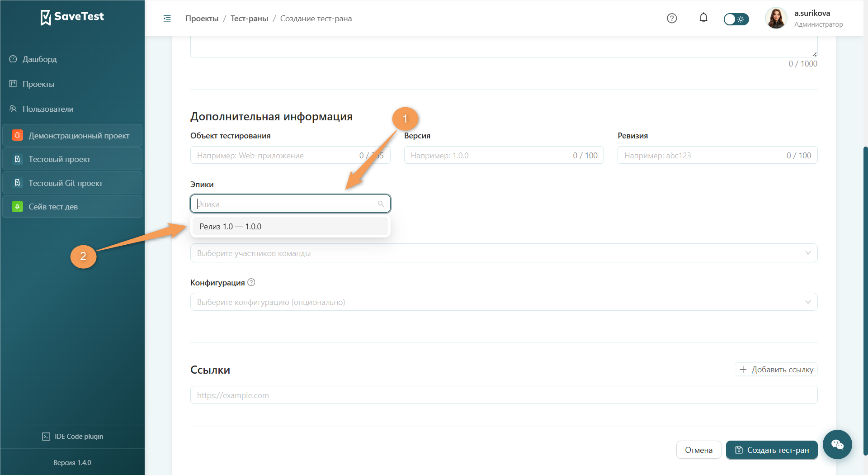Expand the team members dropdown arrow
Viewport: 868px width, 475px height.
point(808,253)
